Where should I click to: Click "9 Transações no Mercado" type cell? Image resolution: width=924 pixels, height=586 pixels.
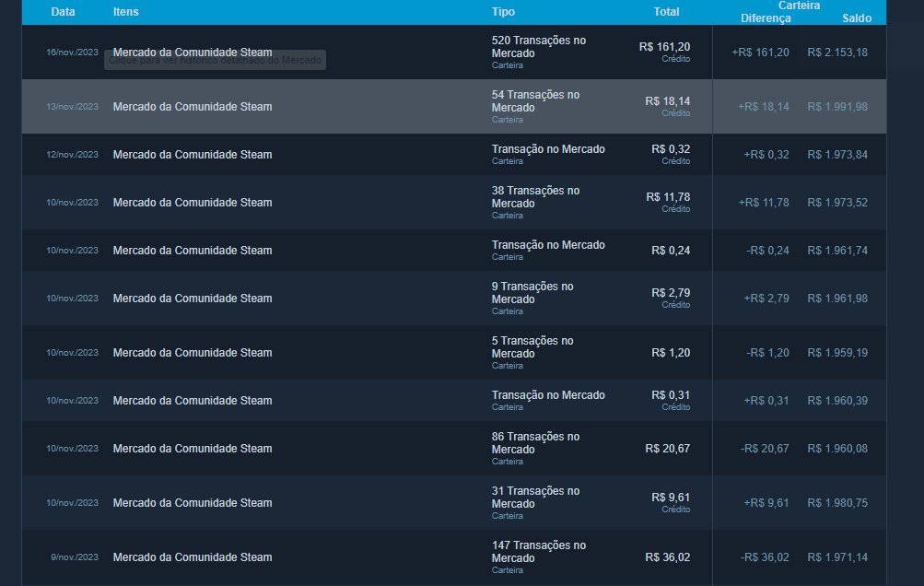(x=532, y=293)
